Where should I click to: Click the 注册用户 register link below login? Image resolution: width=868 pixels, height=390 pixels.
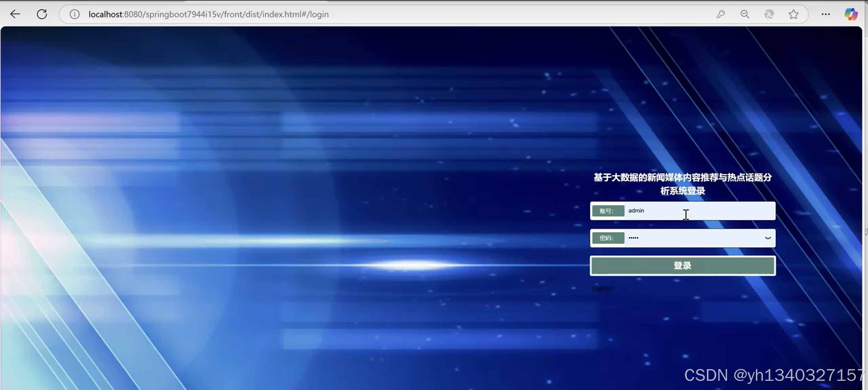point(603,289)
